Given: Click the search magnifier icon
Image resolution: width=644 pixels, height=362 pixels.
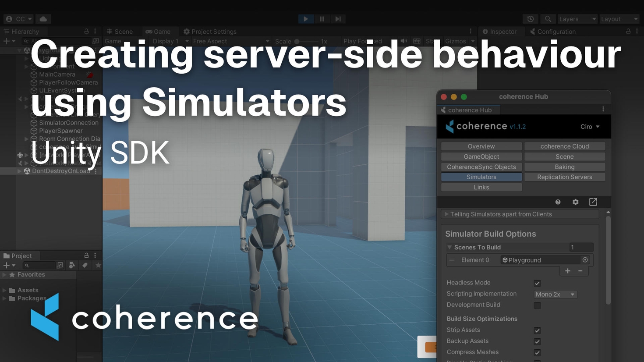Looking at the screenshot, I should [x=548, y=19].
